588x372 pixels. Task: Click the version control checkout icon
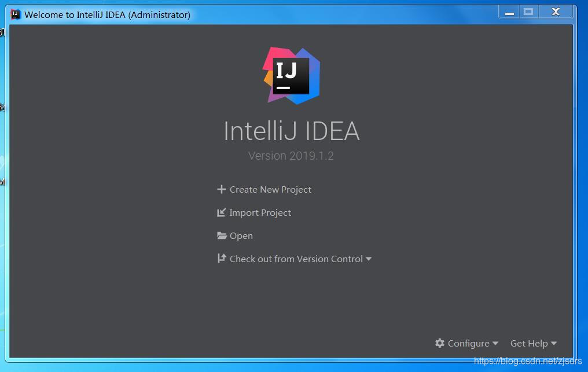(222, 259)
